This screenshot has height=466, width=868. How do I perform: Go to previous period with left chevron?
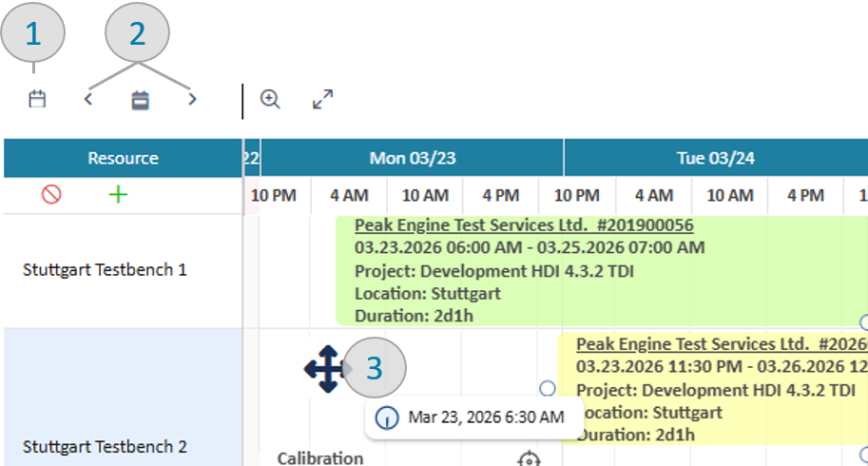click(x=88, y=100)
